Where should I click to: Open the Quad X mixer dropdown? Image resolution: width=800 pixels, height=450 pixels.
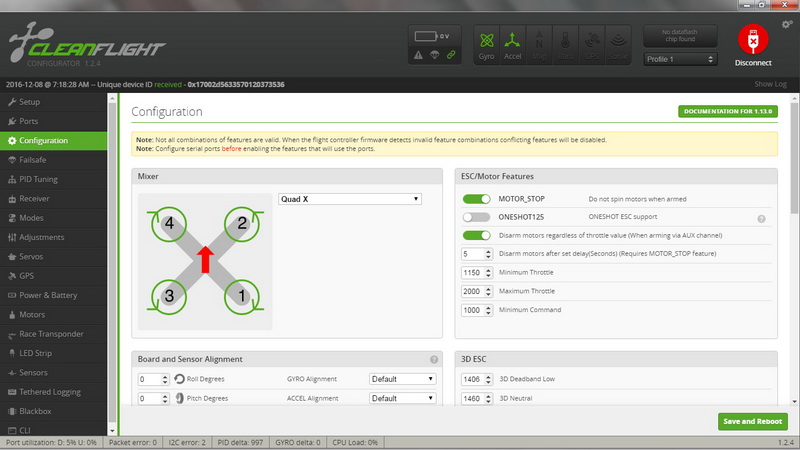pos(350,199)
